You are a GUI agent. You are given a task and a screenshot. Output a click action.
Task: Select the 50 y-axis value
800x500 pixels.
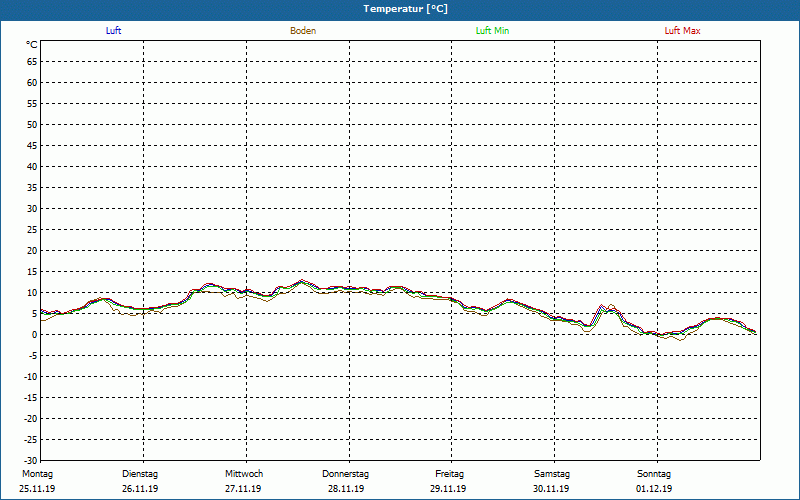pyautogui.click(x=32, y=124)
